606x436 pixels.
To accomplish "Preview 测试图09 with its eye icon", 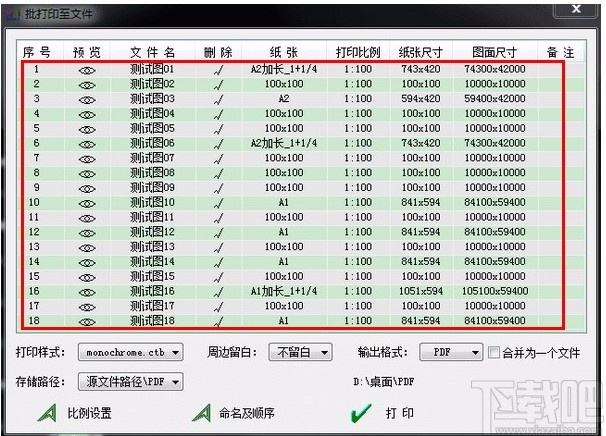I will point(87,189).
